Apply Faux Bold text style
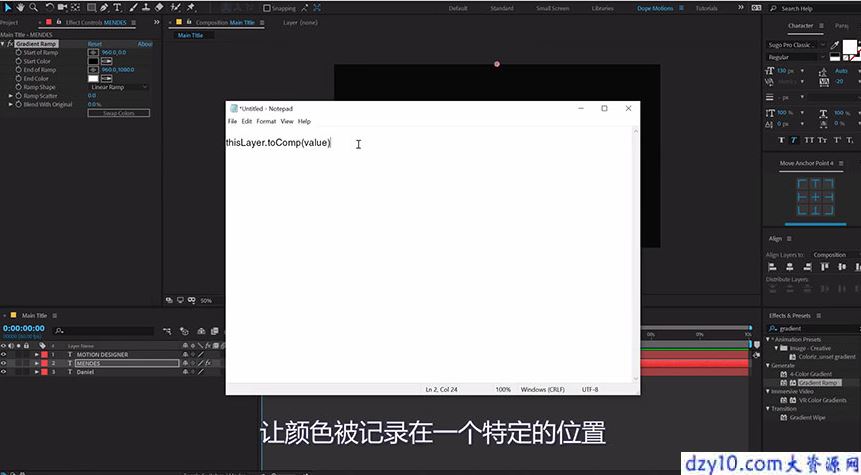Image resolution: width=861 pixels, height=475 pixels. pos(781,140)
